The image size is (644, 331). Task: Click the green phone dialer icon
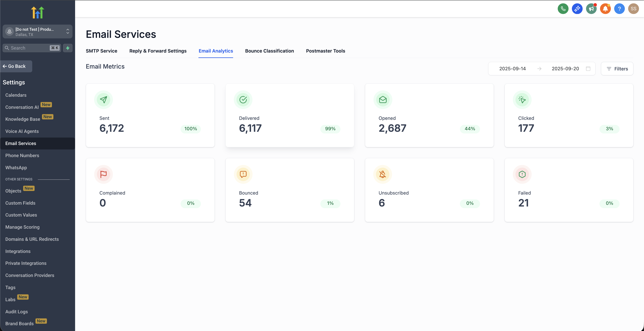tap(563, 9)
